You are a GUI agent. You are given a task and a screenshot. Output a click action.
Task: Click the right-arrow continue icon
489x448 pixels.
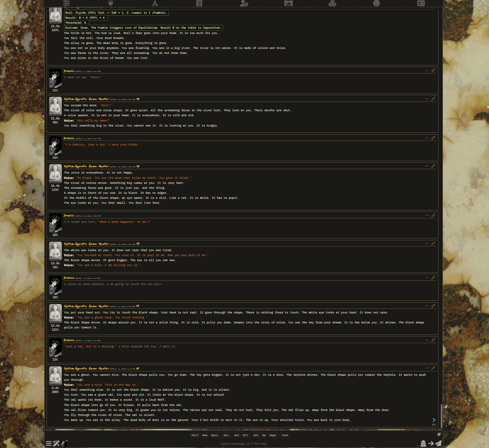431,443
